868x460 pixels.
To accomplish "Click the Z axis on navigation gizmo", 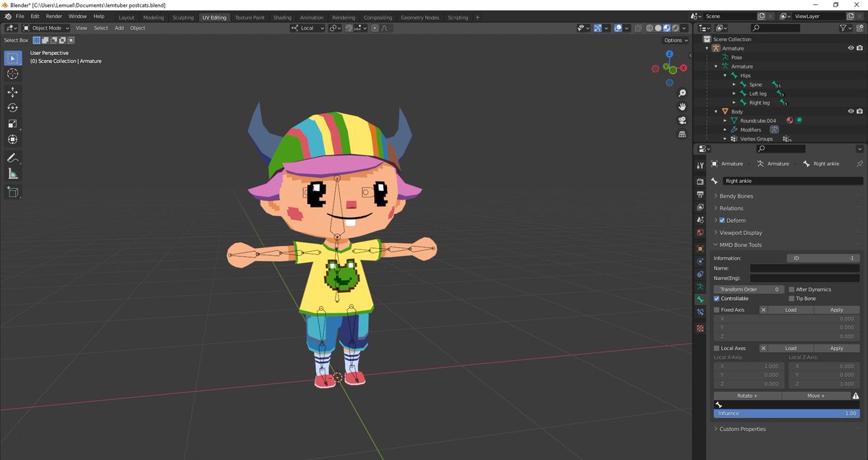I will pyautogui.click(x=670, y=54).
